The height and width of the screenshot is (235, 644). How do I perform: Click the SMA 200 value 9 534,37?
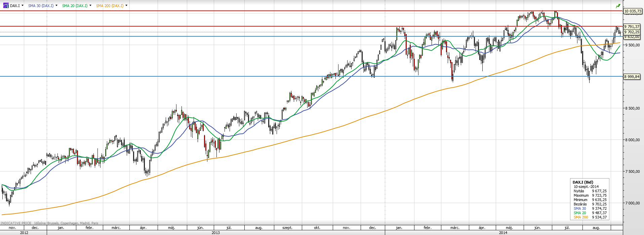pos(599,217)
